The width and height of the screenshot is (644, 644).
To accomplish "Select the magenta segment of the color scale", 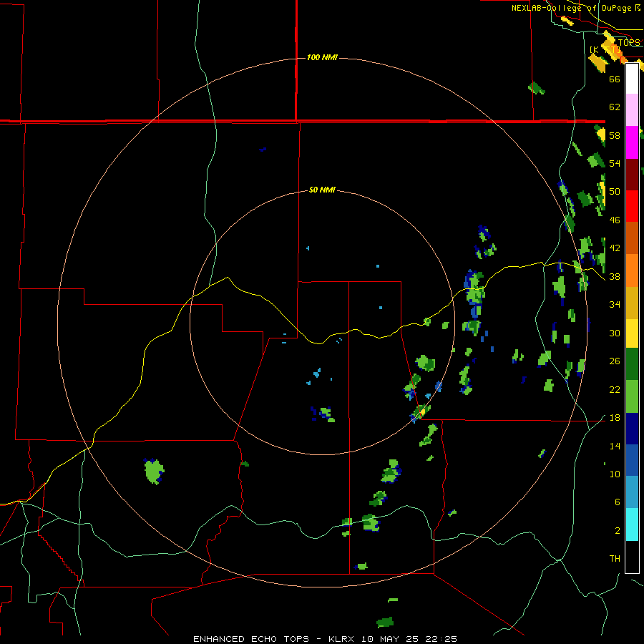I will click(x=632, y=142).
